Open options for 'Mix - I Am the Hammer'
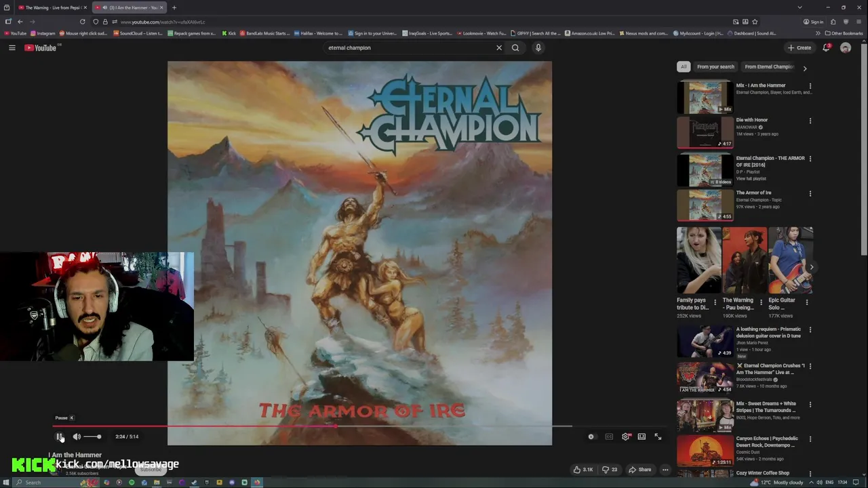The image size is (868, 488). [x=810, y=86]
